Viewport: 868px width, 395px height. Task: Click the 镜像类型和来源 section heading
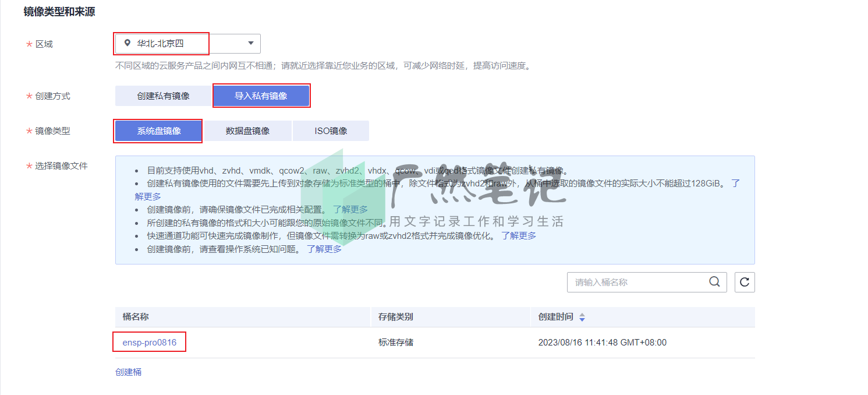pyautogui.click(x=59, y=12)
